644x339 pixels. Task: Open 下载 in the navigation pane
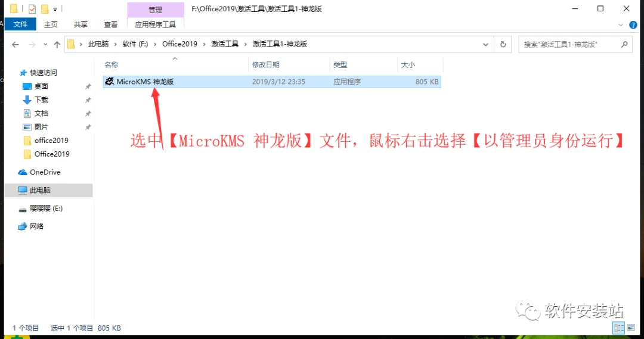click(41, 99)
